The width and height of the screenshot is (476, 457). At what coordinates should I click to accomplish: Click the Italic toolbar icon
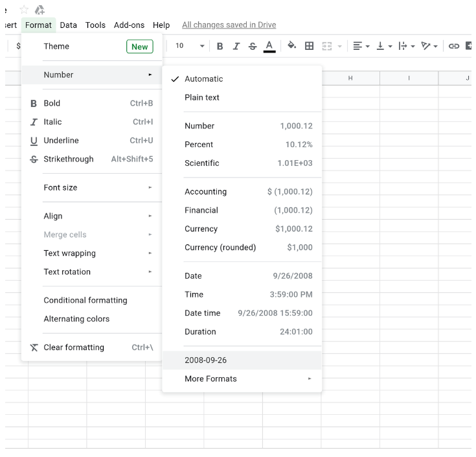(236, 46)
